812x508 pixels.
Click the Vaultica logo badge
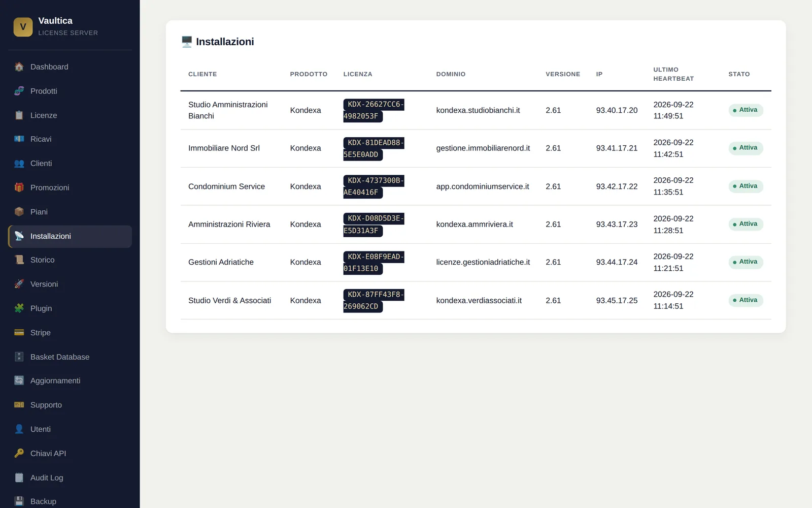[x=23, y=27]
